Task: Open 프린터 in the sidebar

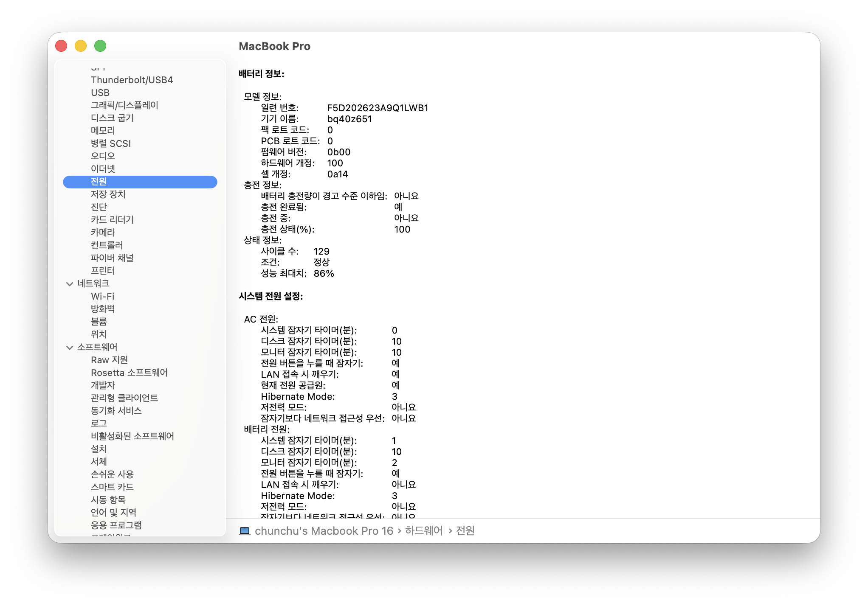Action: pyautogui.click(x=103, y=271)
